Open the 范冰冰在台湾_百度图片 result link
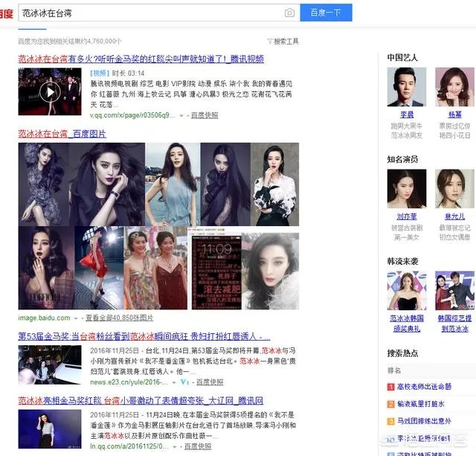476x456 pixels. (62, 134)
